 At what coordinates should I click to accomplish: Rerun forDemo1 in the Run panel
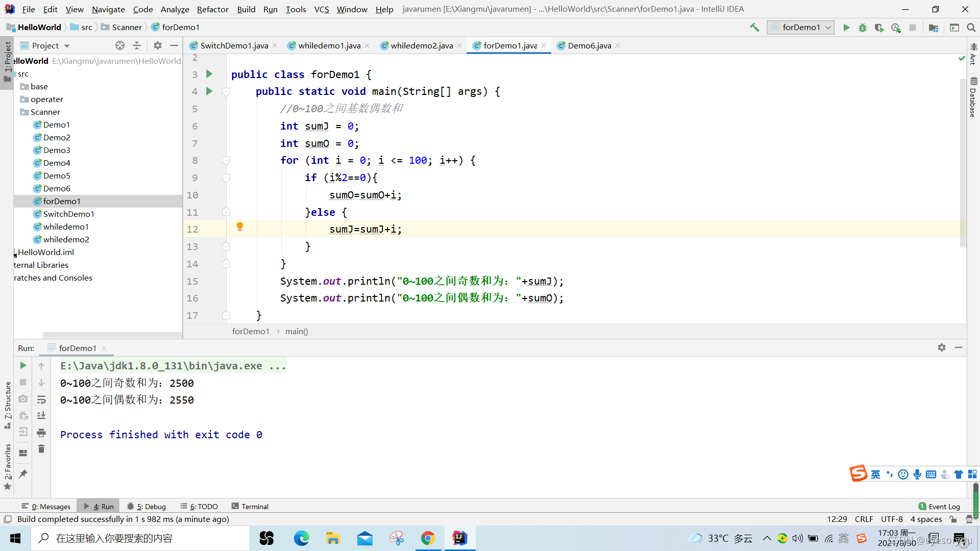[23, 365]
